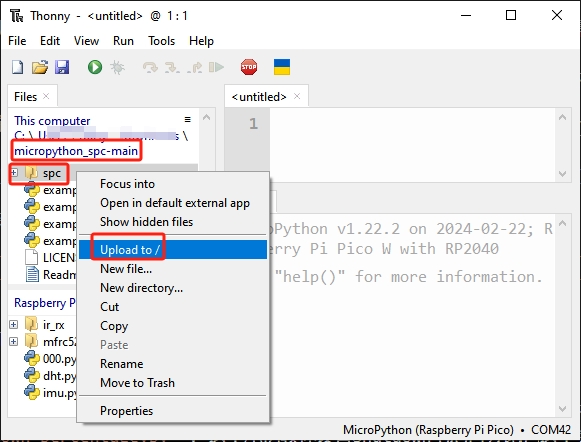Image resolution: width=581 pixels, height=442 pixels.
Task: Expand the mfrc folder on Pico
Action: [14, 341]
